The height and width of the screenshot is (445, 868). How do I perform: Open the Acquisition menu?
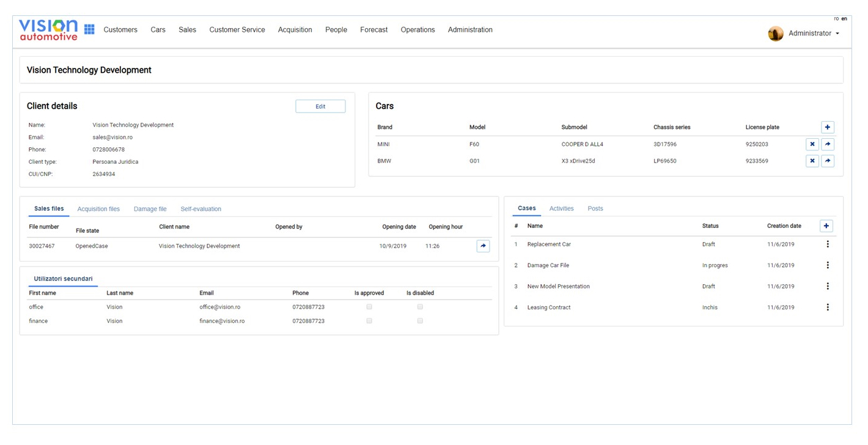(295, 29)
